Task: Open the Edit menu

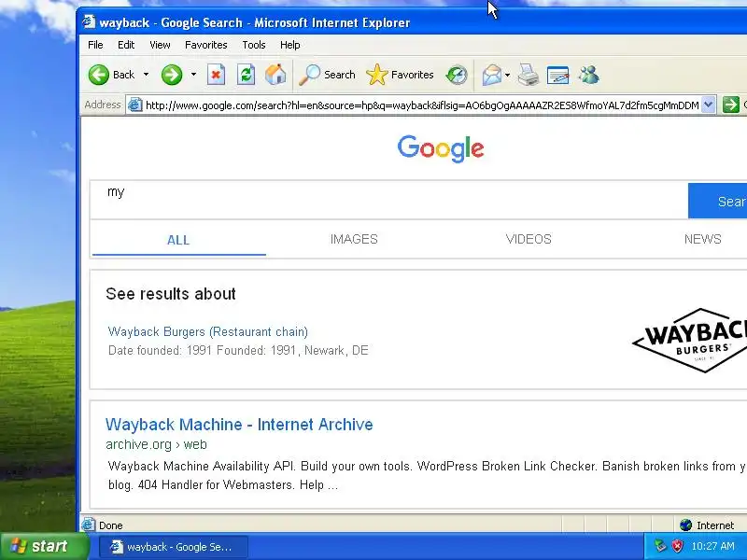Action: click(x=126, y=45)
